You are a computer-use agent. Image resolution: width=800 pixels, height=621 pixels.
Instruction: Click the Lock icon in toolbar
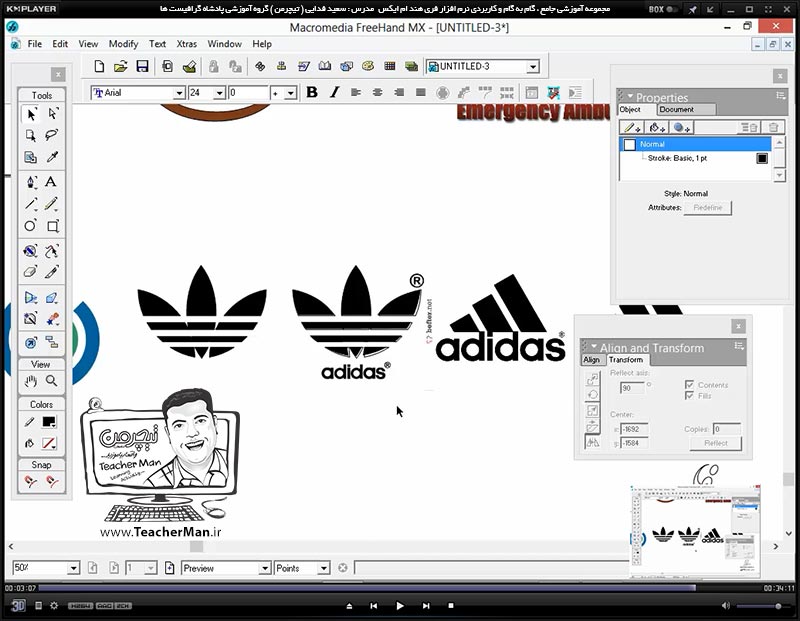pyautogui.click(x=213, y=66)
